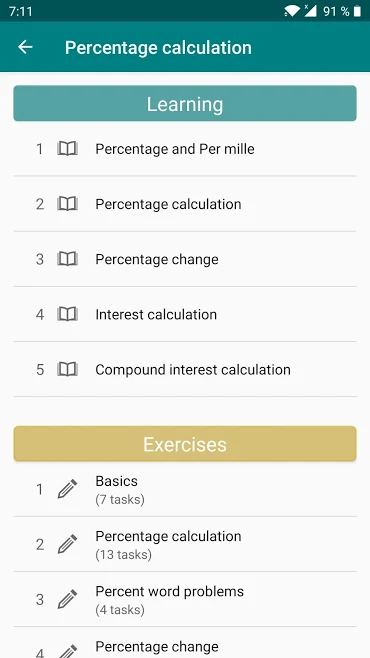
Task: Start the Basics exercise with 7 tasks
Action: click(185, 489)
